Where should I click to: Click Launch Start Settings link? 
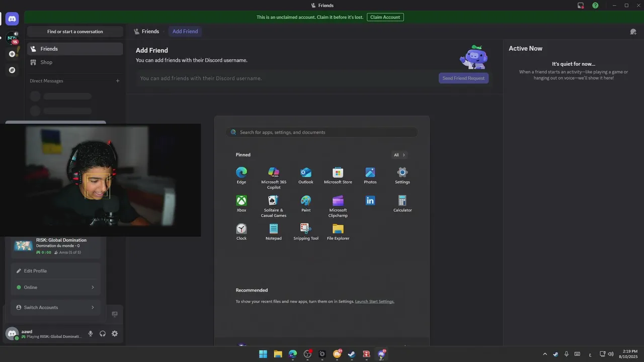pyautogui.click(x=374, y=302)
